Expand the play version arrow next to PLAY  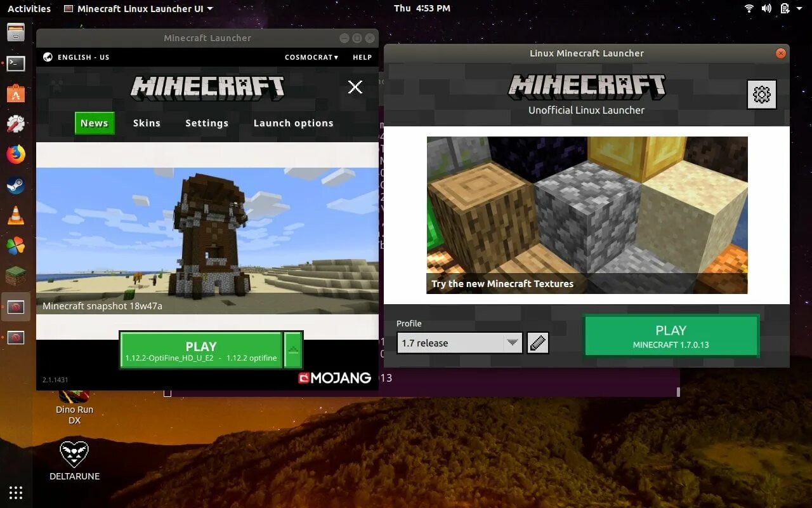tap(293, 349)
